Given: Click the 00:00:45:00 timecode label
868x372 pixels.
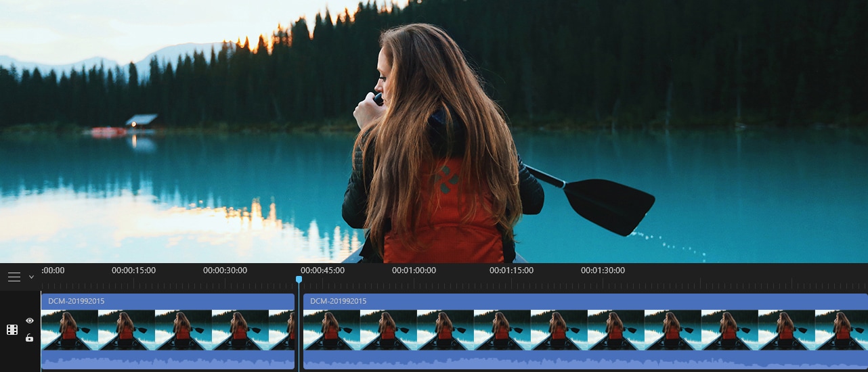Looking at the screenshot, I should (323, 271).
